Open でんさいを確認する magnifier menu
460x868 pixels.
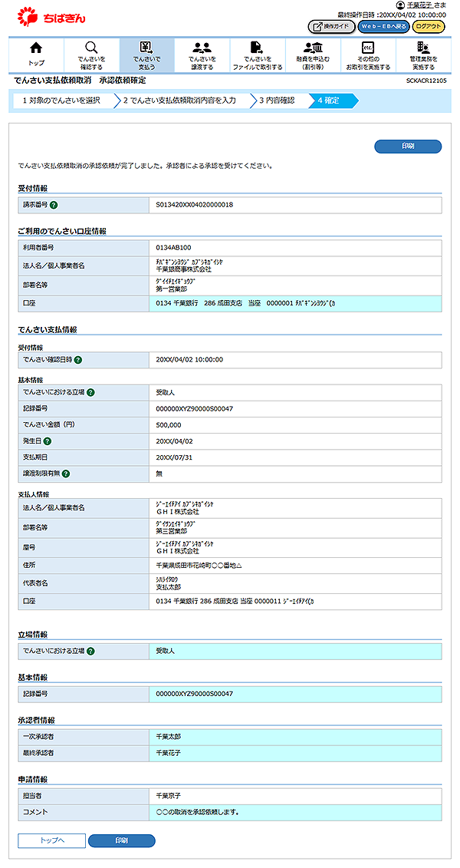(91, 54)
